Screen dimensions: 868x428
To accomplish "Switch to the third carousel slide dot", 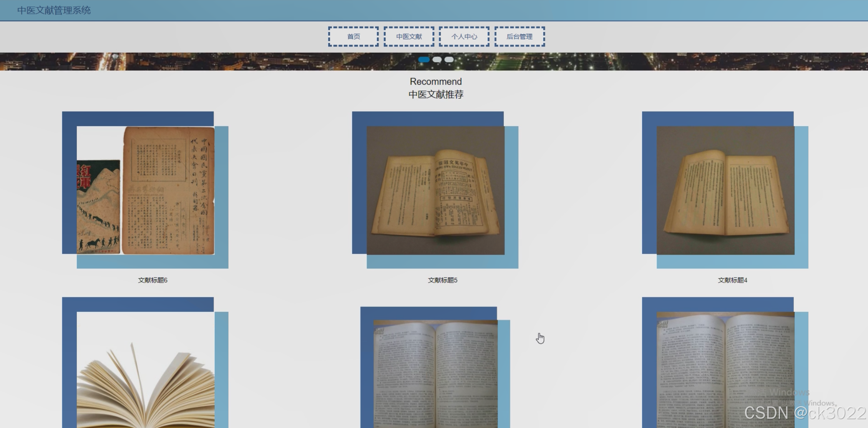I will click(x=449, y=60).
